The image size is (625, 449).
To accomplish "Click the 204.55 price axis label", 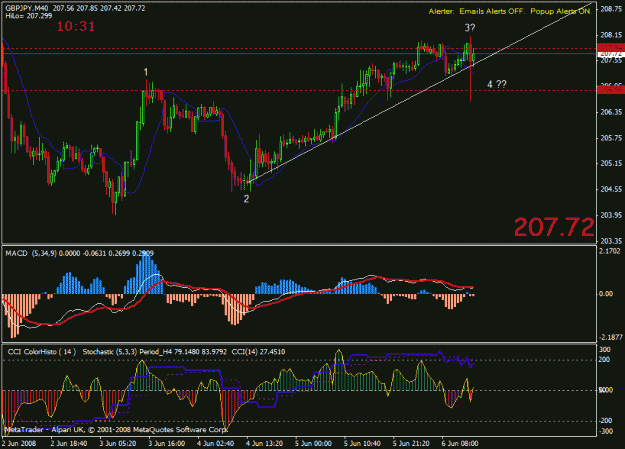I will point(611,189).
